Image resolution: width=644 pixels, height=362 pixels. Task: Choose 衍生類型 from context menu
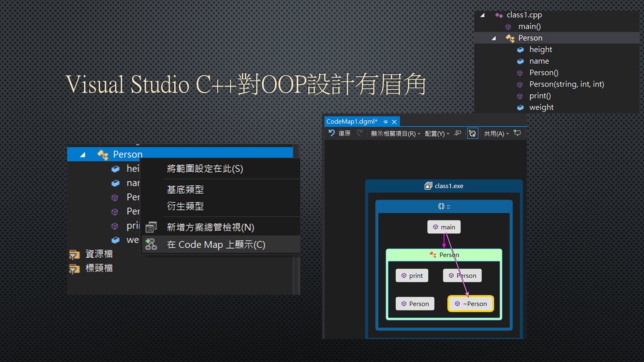(185, 206)
